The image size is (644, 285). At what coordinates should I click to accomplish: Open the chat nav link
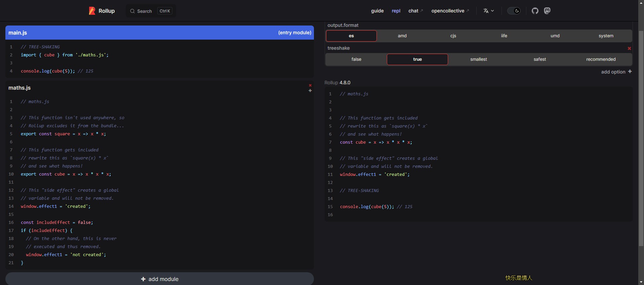416,11
